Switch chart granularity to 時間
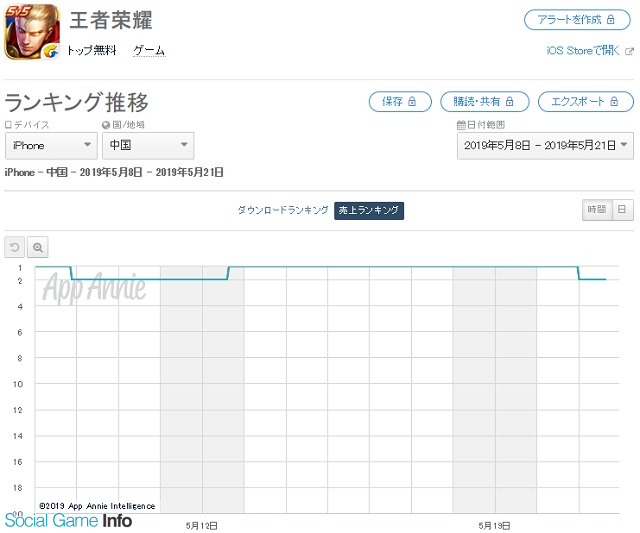Screen dimensions: 640x533 pos(597,209)
